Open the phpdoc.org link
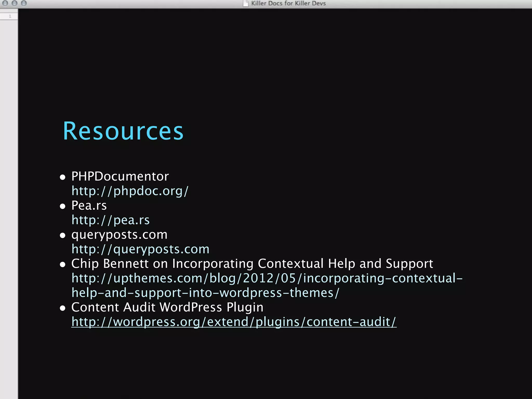 (x=130, y=191)
